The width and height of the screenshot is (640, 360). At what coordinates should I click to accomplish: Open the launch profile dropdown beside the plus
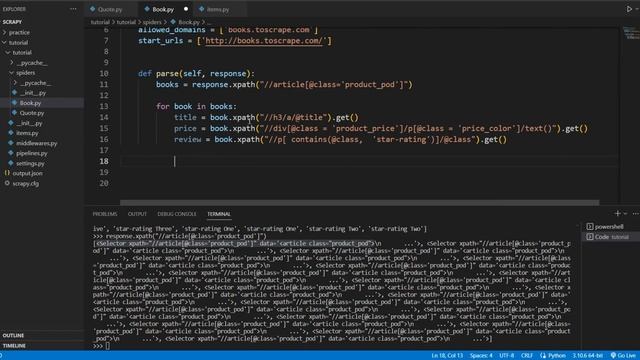[625, 213]
